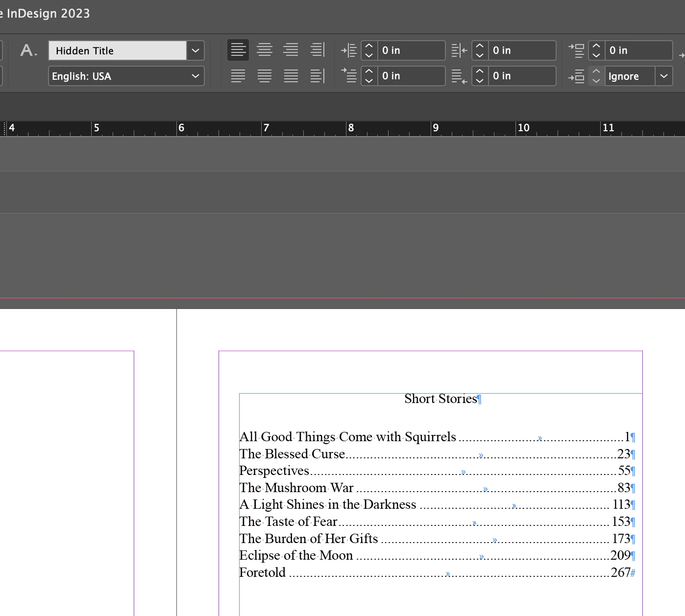Open the Hidden Title paragraph style dropdown
The height and width of the screenshot is (616, 685).
point(196,50)
